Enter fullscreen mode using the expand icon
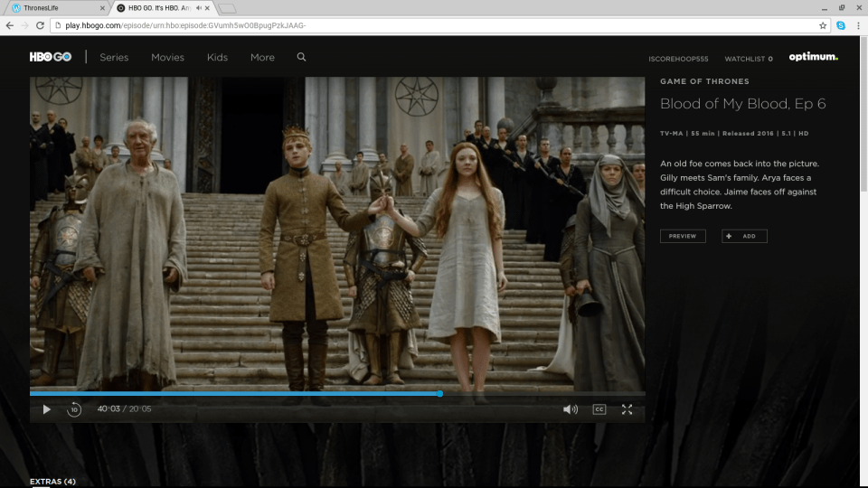Viewport: 868px width, 488px height. pos(627,409)
